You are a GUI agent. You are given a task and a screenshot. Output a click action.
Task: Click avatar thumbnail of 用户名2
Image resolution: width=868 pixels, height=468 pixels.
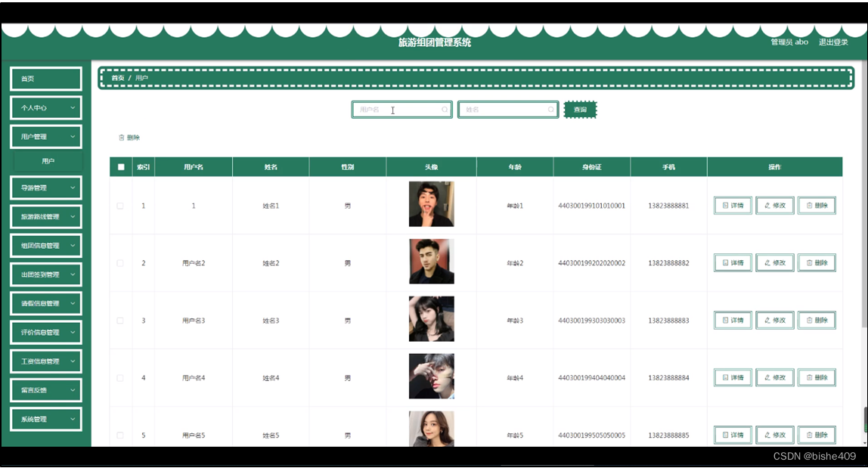431,262
